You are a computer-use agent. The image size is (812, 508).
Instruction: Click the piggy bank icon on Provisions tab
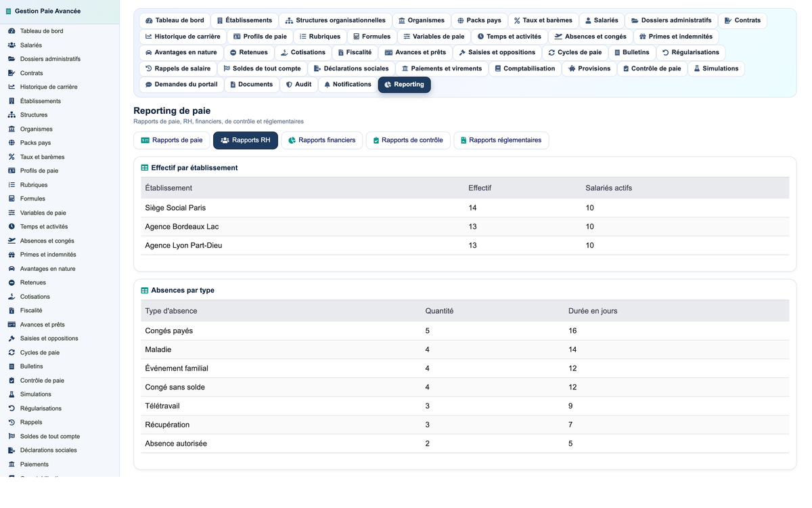click(572, 68)
